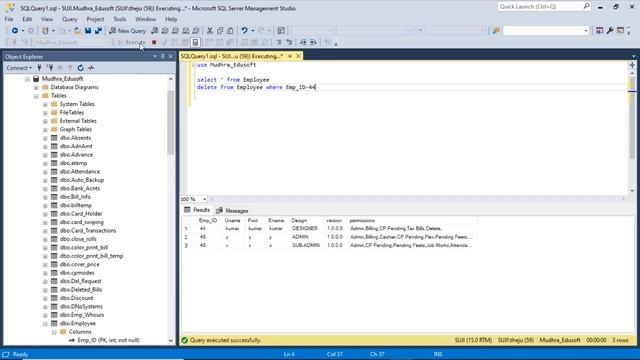Click the DESIGNER cell in results grid
640x360 pixels.
[x=304, y=229]
